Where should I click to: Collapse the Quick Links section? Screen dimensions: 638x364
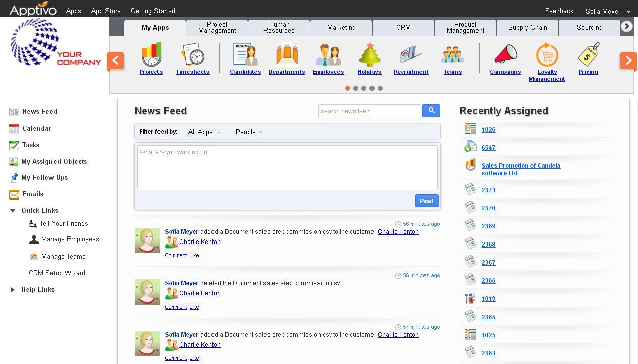tap(13, 211)
